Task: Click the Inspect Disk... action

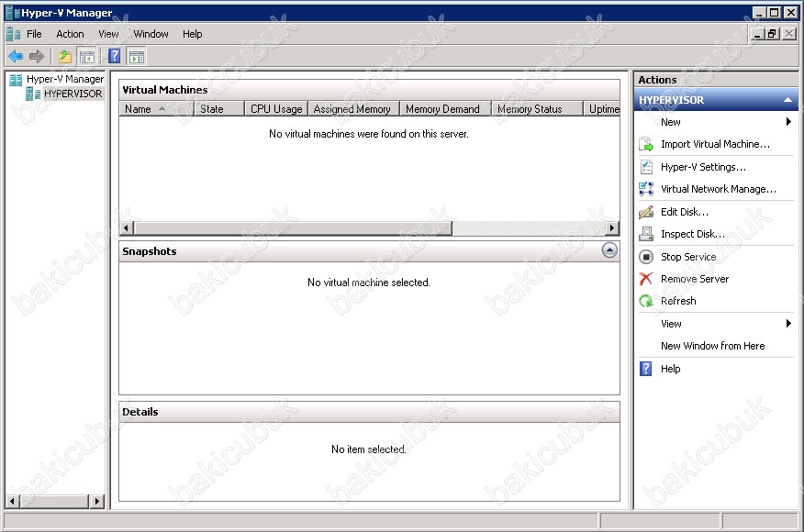Action: [693, 234]
